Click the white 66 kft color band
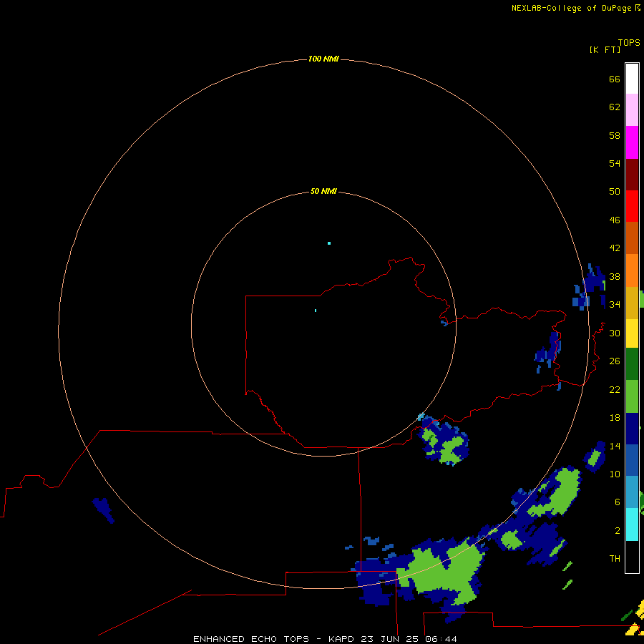The height and width of the screenshot is (644, 644). click(632, 79)
